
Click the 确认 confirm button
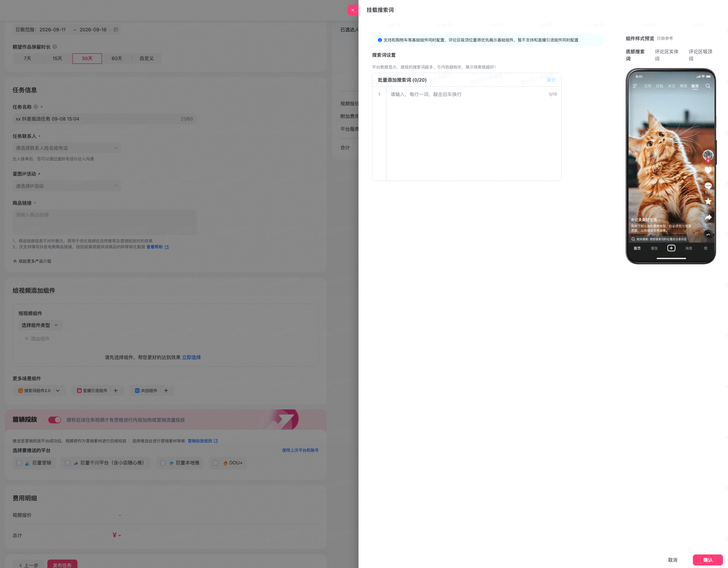708,560
